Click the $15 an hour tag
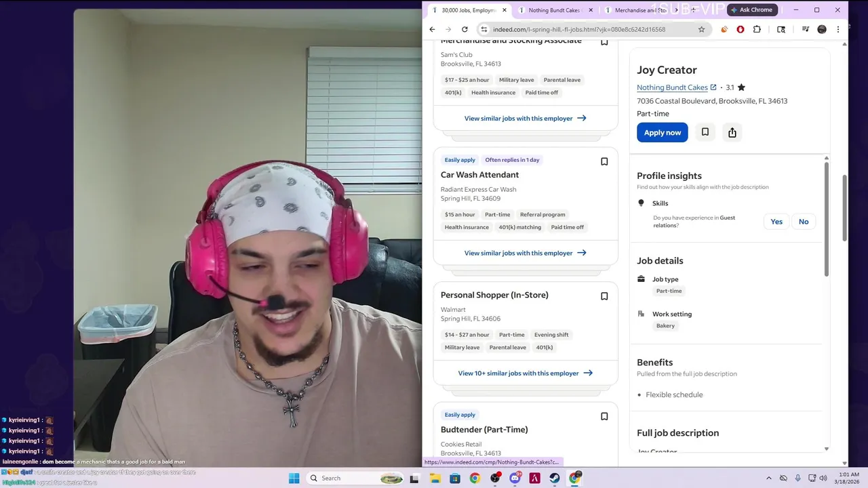The width and height of the screenshot is (868, 488). pos(460,214)
